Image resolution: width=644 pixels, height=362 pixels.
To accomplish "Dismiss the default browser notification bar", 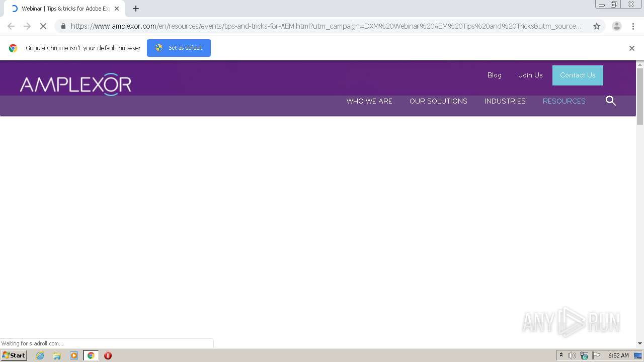I will 632,48.
